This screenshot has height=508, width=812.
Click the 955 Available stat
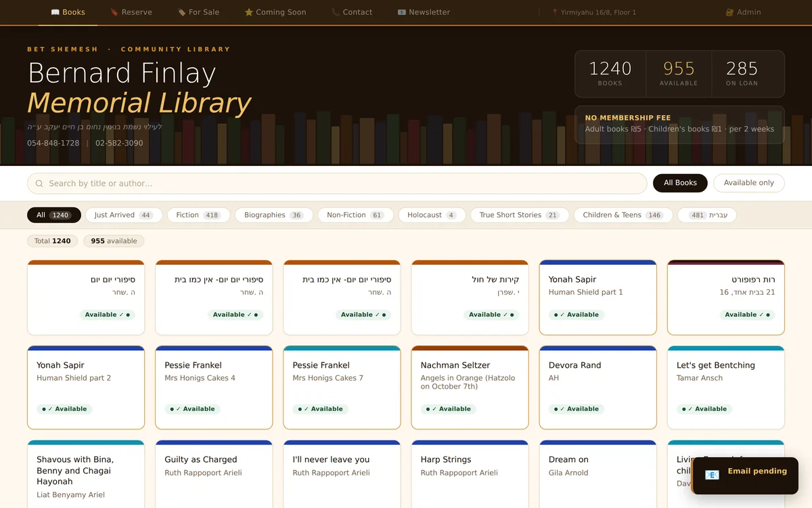point(679,74)
